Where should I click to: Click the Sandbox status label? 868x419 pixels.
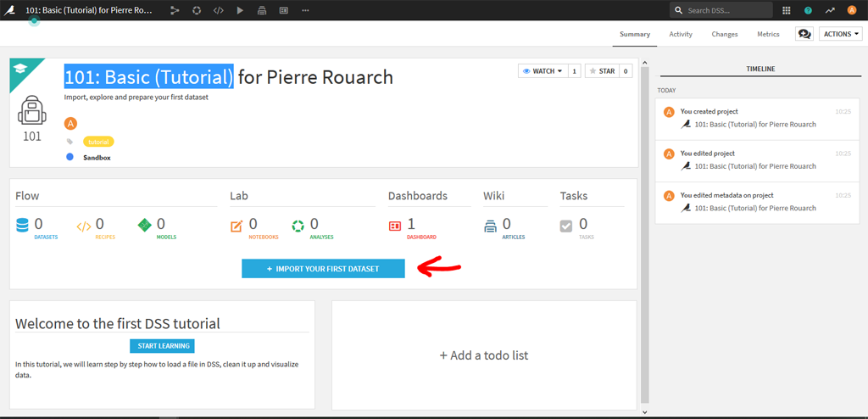(97, 158)
